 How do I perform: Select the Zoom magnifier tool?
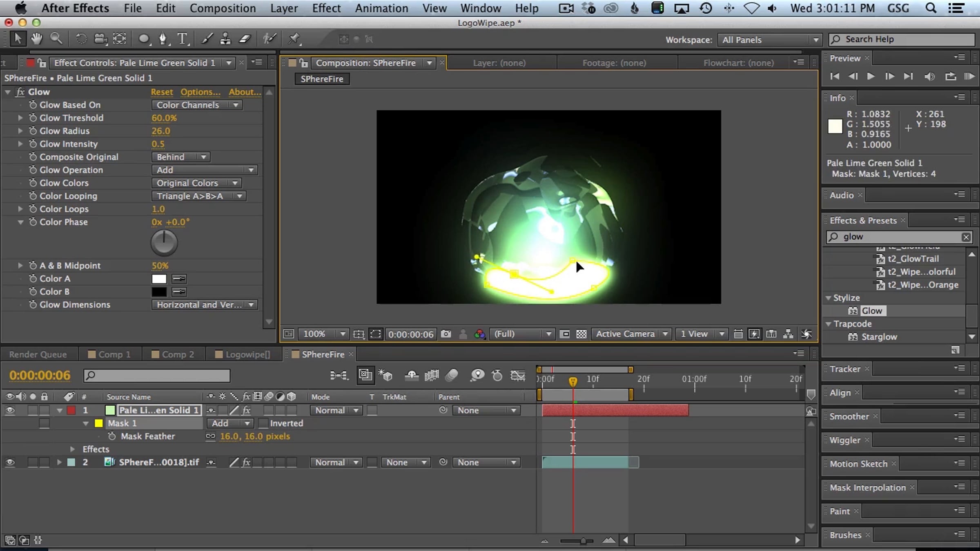pos(56,39)
